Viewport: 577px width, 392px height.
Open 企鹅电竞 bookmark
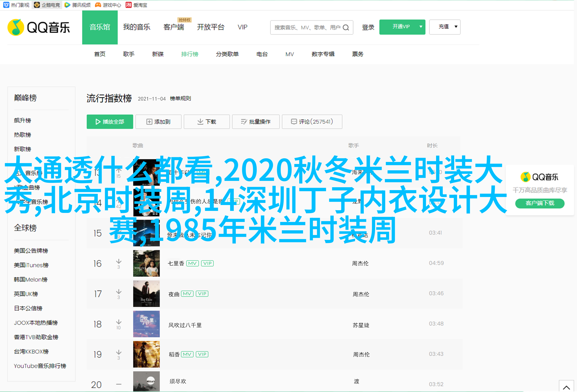click(x=47, y=5)
